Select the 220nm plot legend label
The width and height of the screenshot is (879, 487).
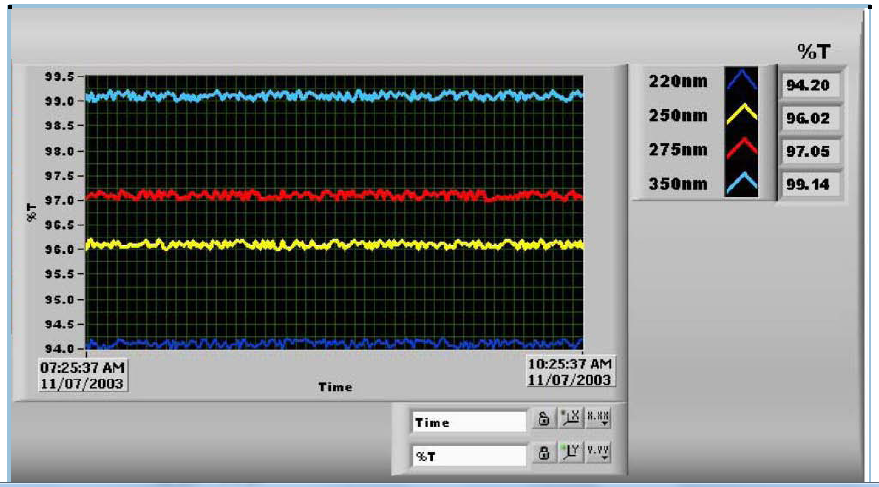[677, 82]
